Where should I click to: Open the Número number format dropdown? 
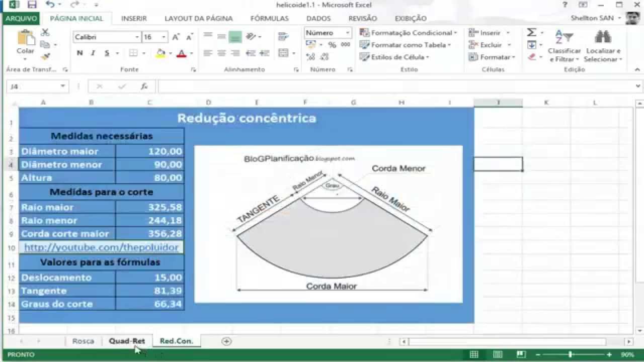point(347,33)
